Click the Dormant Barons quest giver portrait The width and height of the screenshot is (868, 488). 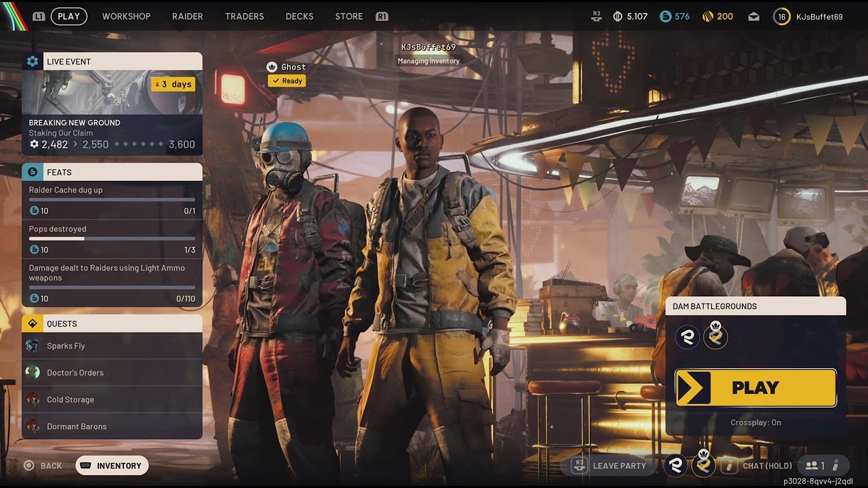pyautogui.click(x=33, y=426)
